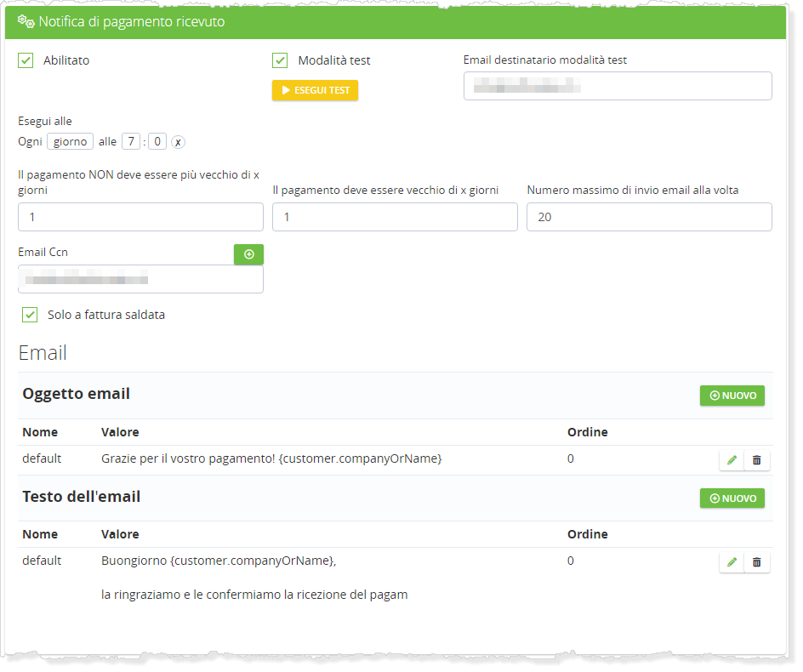
Task: Add new Testo dell'email with Nuovo button
Action: coord(732,498)
